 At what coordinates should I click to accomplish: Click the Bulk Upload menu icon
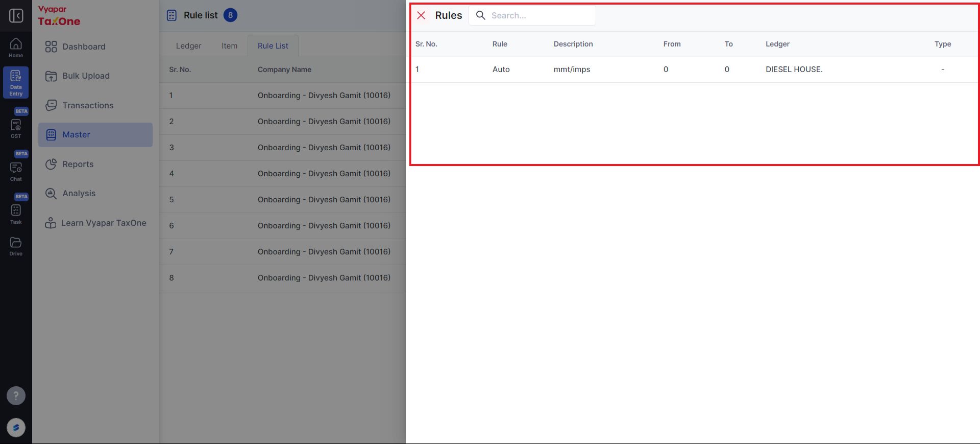pyautogui.click(x=51, y=76)
